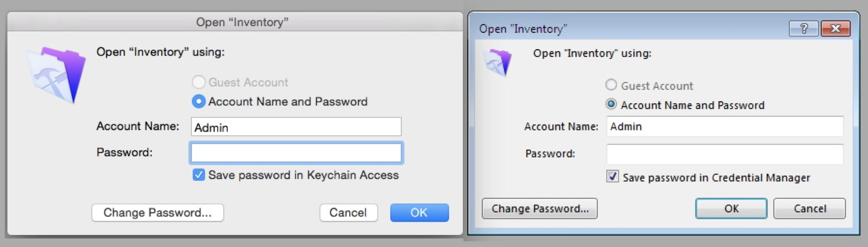Click the FileMaker icon in the Mac dialog
The width and height of the screenshot is (868, 247).
pyautogui.click(x=57, y=75)
